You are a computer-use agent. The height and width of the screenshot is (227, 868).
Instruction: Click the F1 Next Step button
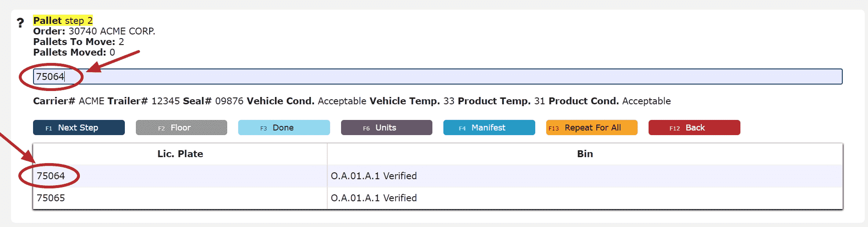tap(79, 128)
